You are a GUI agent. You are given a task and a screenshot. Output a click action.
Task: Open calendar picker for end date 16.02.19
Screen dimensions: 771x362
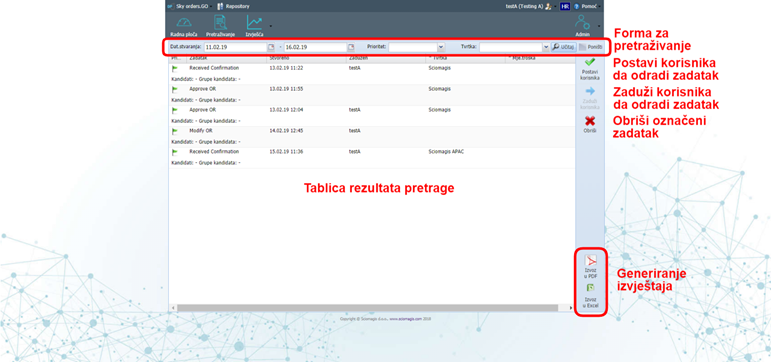(x=351, y=47)
